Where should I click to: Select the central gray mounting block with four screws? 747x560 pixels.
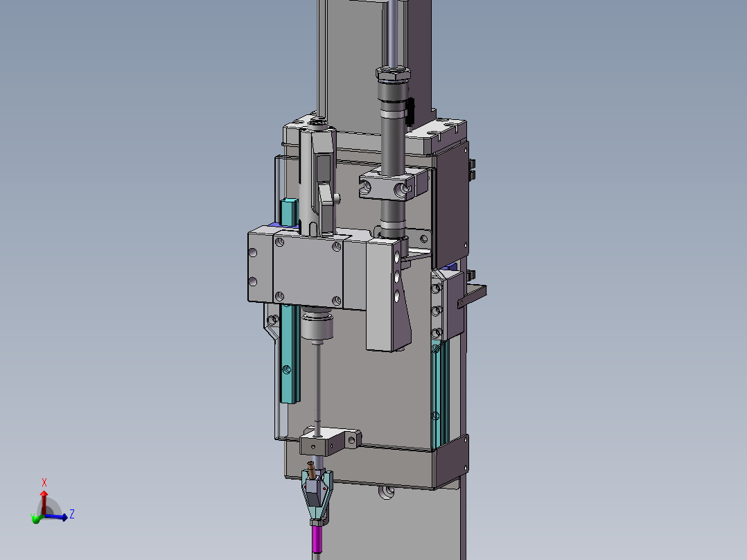[x=308, y=271]
